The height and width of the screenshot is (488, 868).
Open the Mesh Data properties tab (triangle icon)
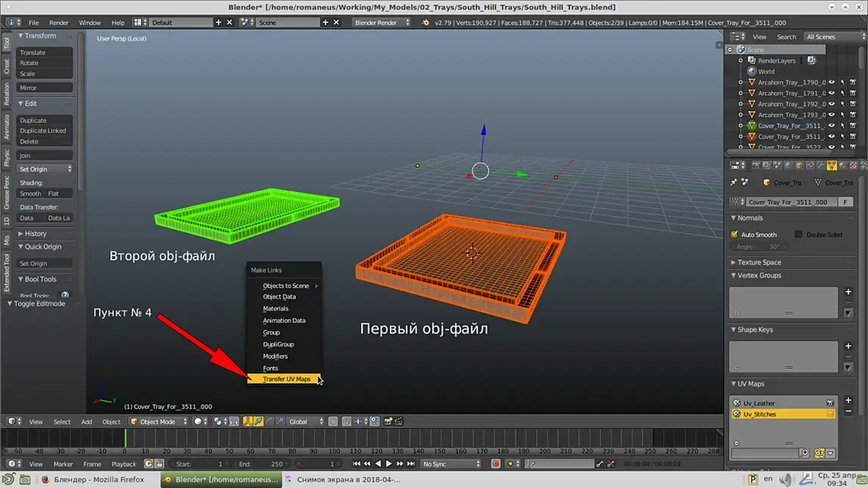click(x=831, y=165)
